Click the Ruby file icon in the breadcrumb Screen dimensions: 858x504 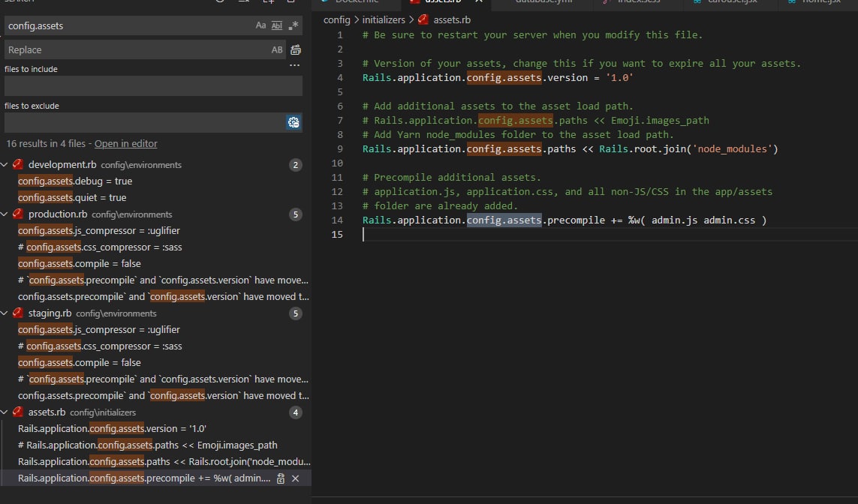point(423,19)
